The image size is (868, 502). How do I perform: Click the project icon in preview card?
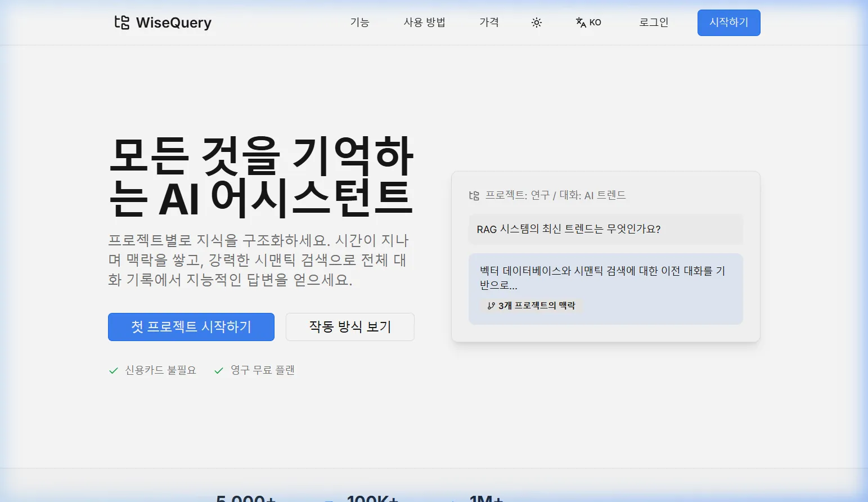click(474, 195)
